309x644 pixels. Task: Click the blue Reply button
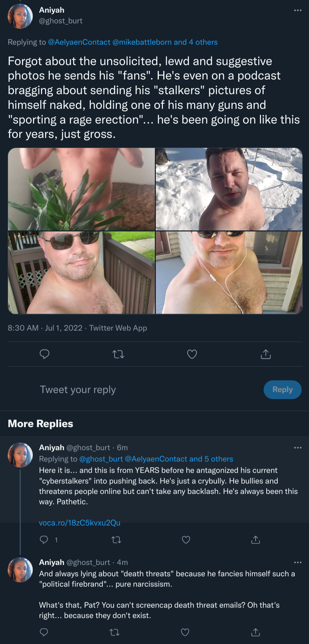pos(282,389)
